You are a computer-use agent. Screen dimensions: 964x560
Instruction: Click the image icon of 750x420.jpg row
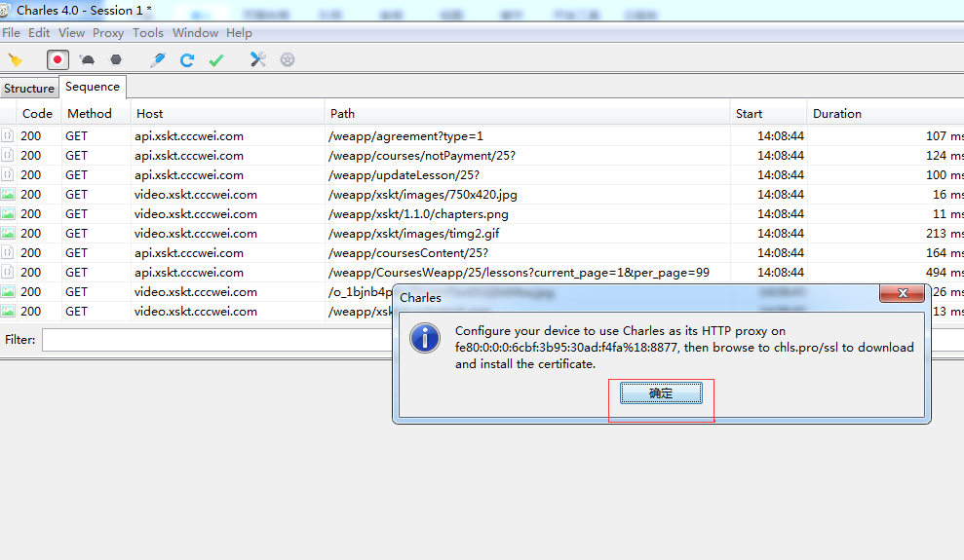(x=8, y=195)
